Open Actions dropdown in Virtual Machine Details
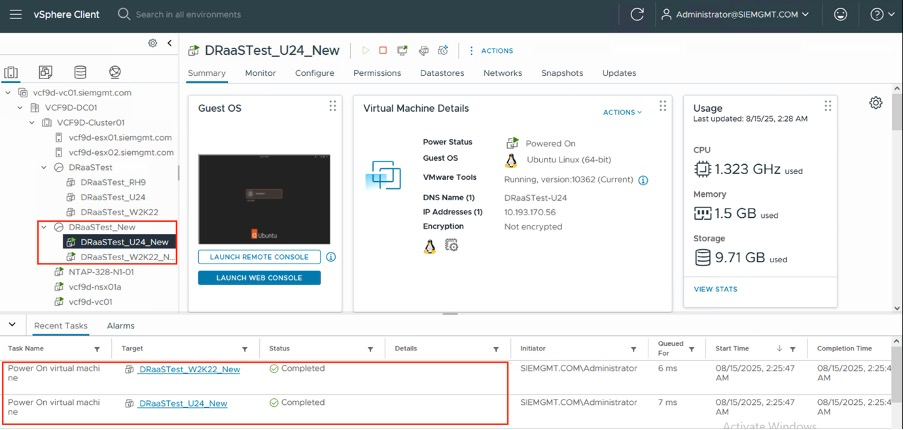 [622, 112]
